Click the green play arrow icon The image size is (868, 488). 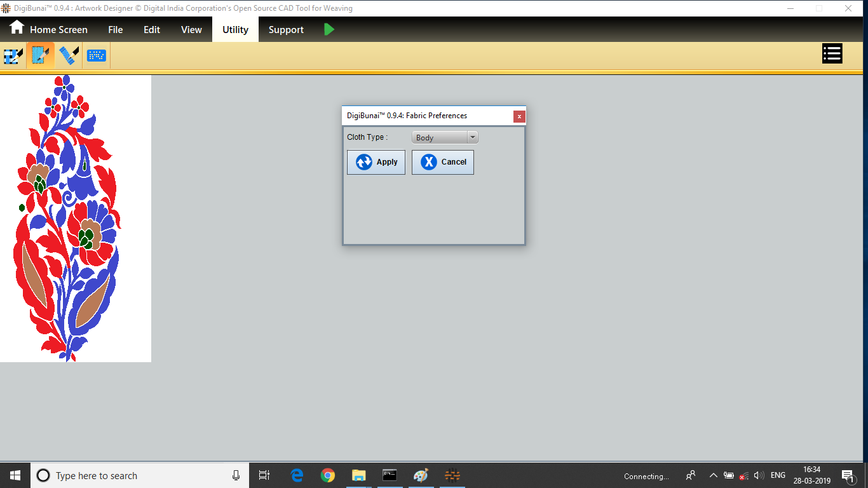coord(329,29)
